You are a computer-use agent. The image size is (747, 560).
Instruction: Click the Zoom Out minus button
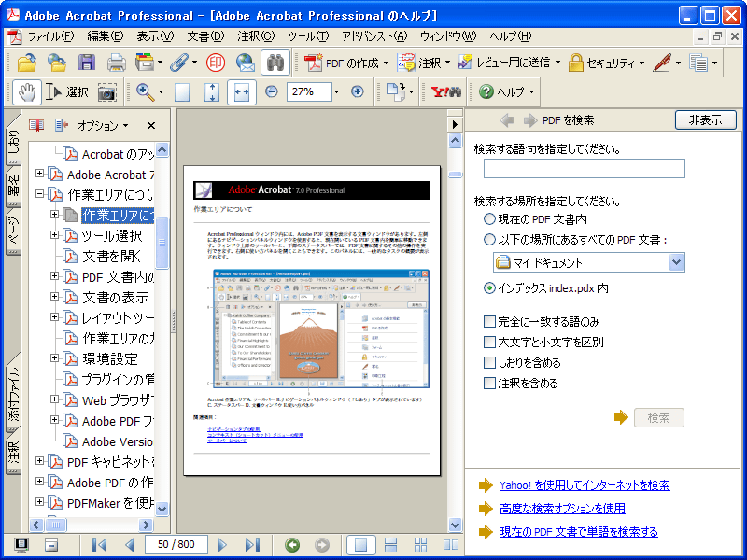point(271,91)
